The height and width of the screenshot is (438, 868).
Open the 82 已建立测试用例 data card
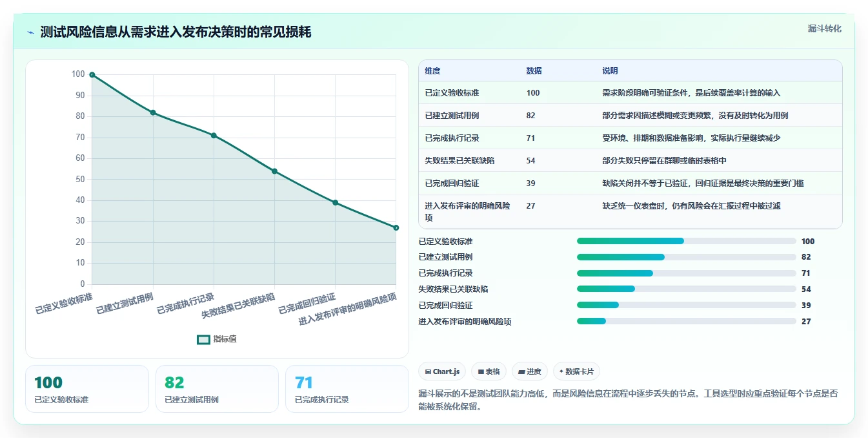217,389
